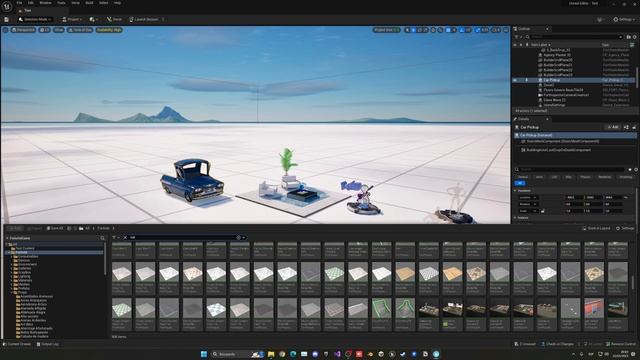The image size is (640, 360).
Task: Open the Lit view mode dropdown
Action: [44, 30]
